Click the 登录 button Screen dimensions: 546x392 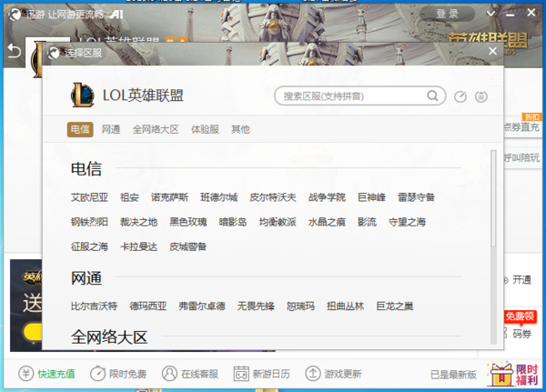tap(447, 14)
